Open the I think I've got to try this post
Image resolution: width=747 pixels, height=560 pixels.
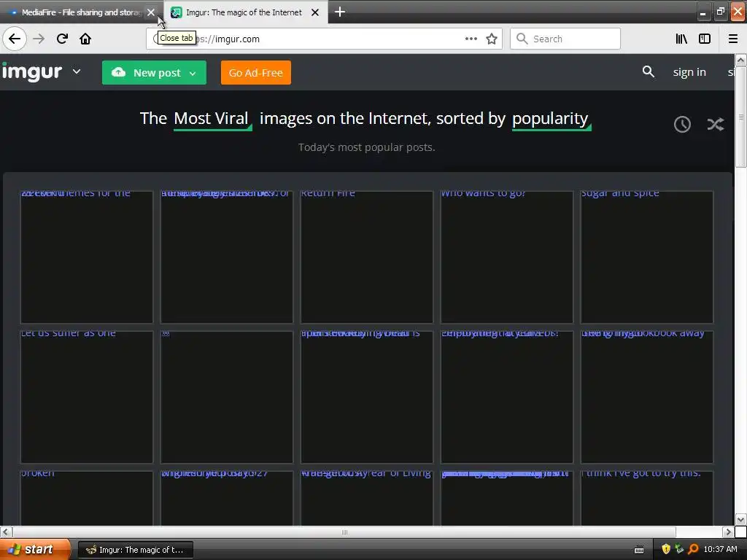coord(647,498)
